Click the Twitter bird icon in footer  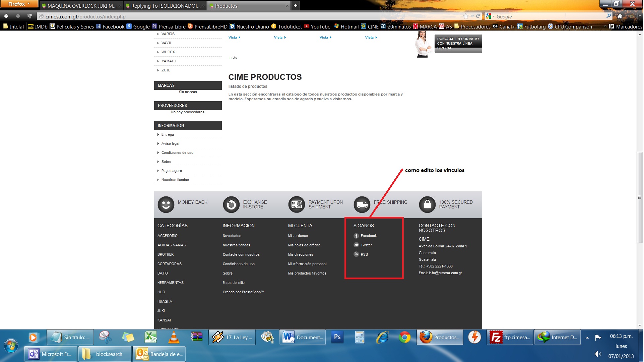pyautogui.click(x=356, y=245)
